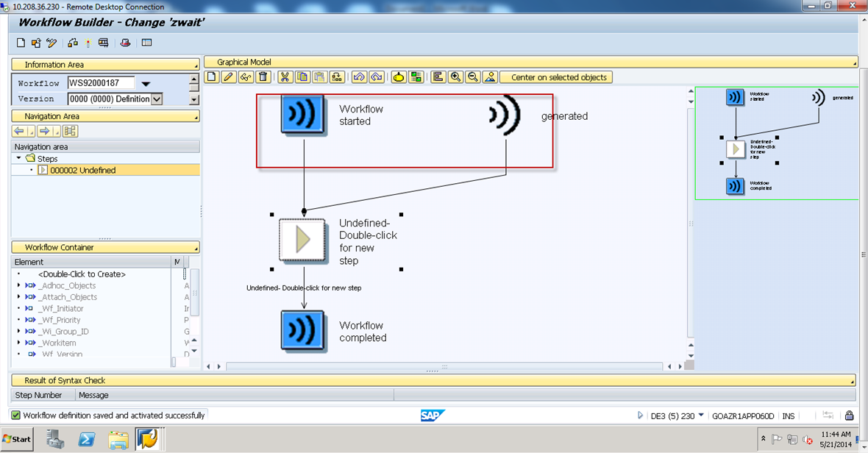This screenshot has height=453, width=868.
Task: Click the Undo arrow icon
Action: pos(359,77)
